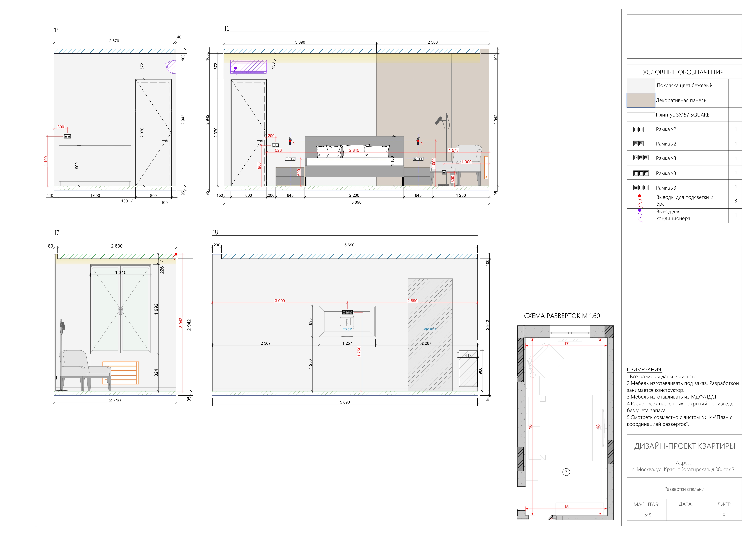Click the orange radiator in elevation 17

[121, 373]
